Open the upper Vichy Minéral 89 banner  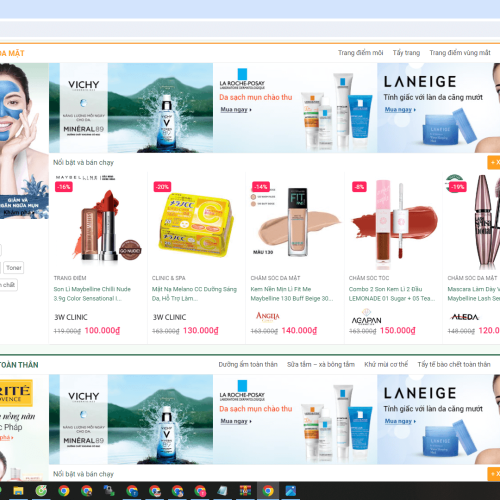[x=131, y=108]
